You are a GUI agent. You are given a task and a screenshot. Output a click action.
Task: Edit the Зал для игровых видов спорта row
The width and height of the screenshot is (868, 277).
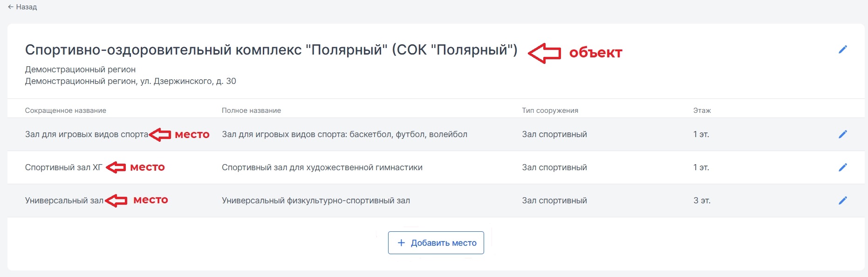[x=842, y=134]
